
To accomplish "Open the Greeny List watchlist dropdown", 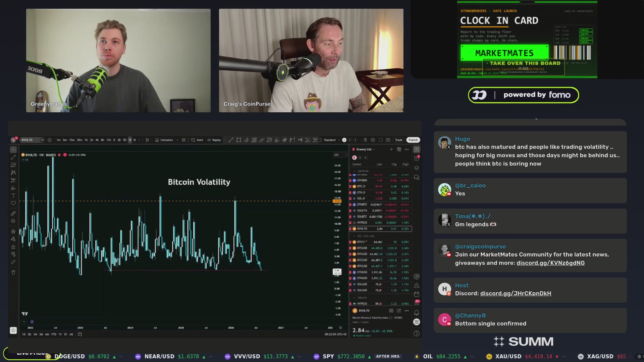I will pyautogui.click(x=365, y=149).
